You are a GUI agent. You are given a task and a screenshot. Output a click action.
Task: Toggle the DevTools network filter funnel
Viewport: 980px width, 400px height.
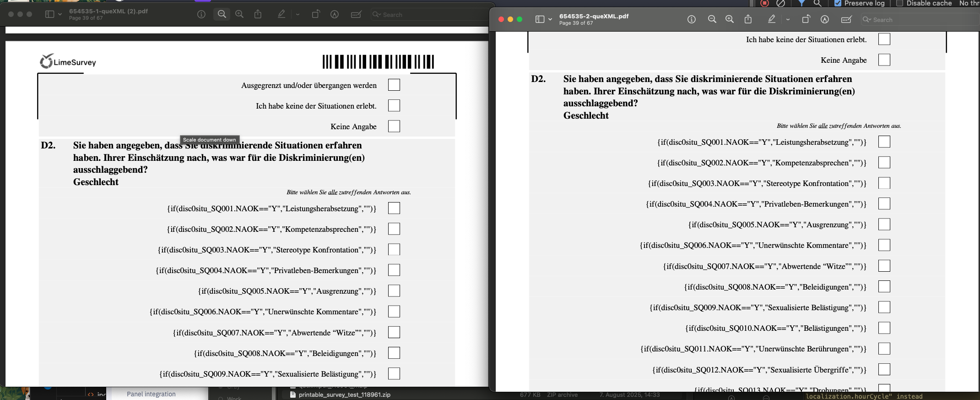tap(801, 3)
